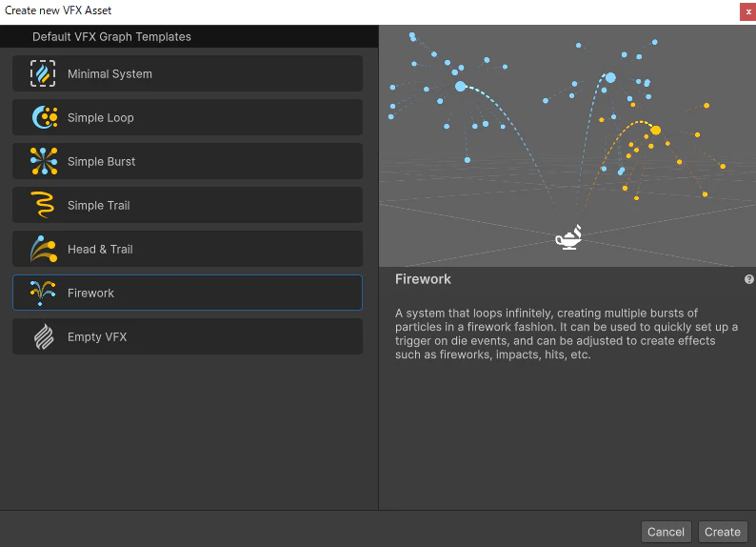Click the Simple Trail squiggle icon
This screenshot has height=547, width=756.
tap(44, 205)
